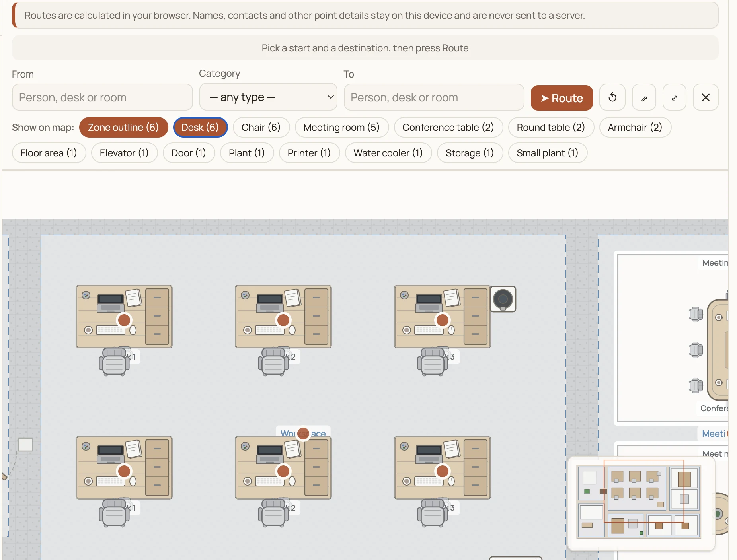Toggle the Floor area (1) filter

click(x=49, y=153)
